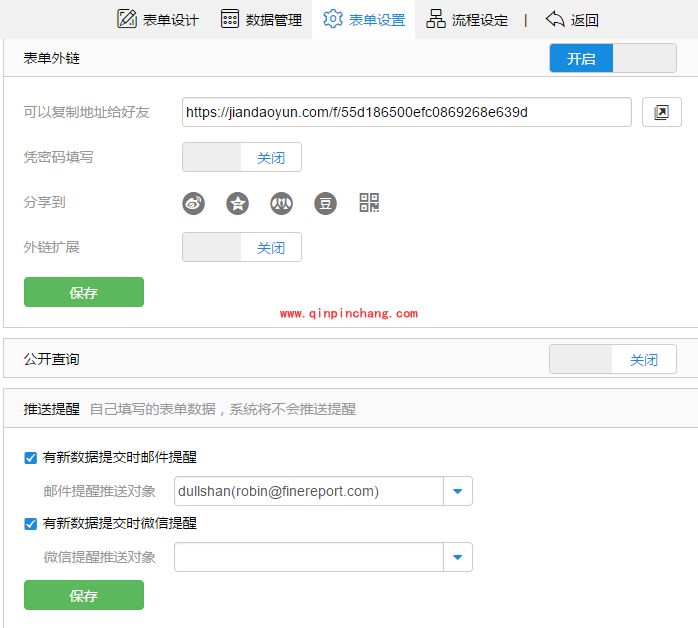Click the 返回 back button

click(572, 20)
